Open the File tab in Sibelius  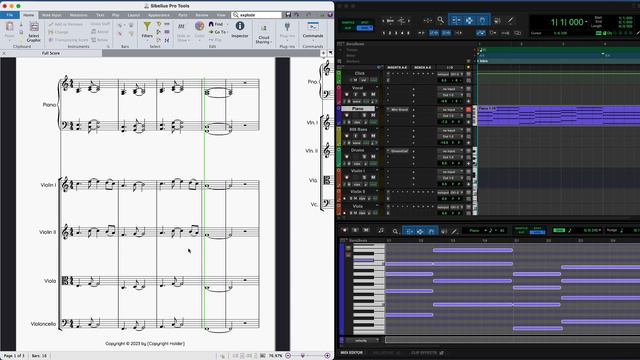(x=9, y=15)
